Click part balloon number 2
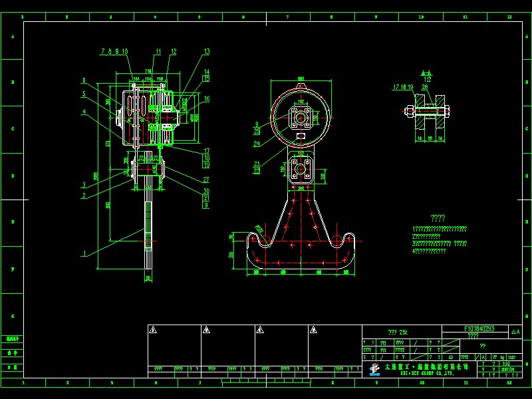The image size is (532, 399). pos(84,196)
